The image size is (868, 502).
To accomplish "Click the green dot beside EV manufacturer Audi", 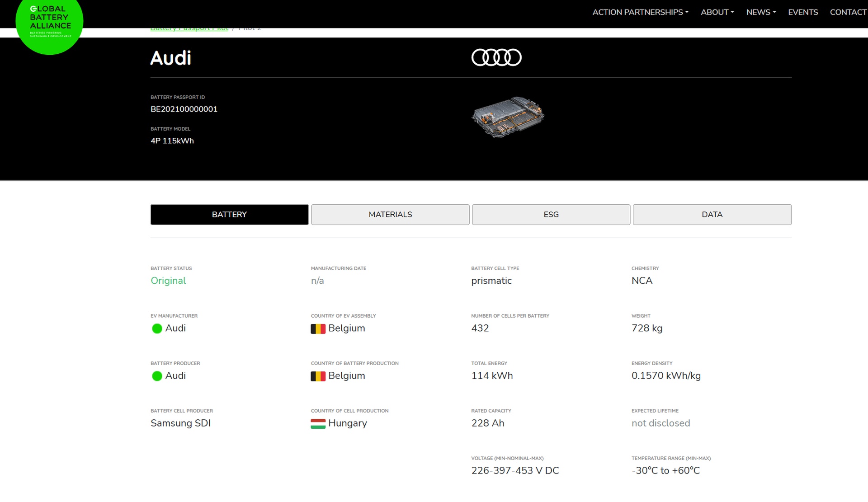I will click(157, 328).
